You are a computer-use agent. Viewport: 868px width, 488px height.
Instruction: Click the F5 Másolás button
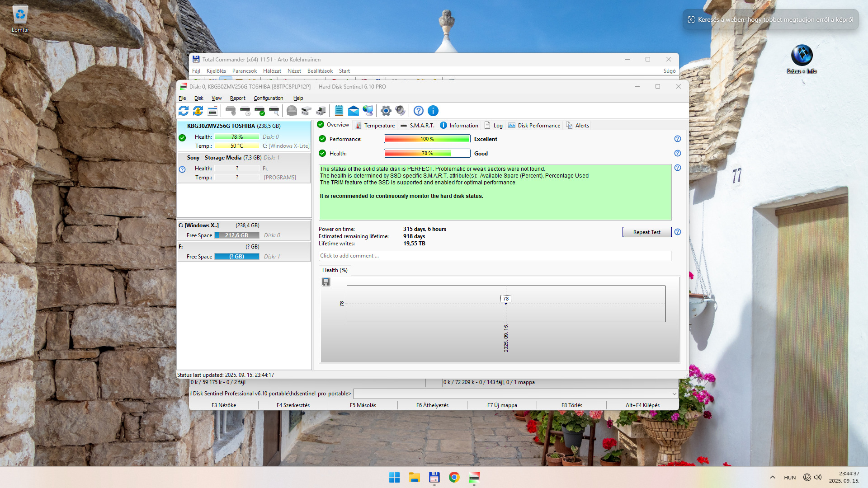[x=363, y=405]
